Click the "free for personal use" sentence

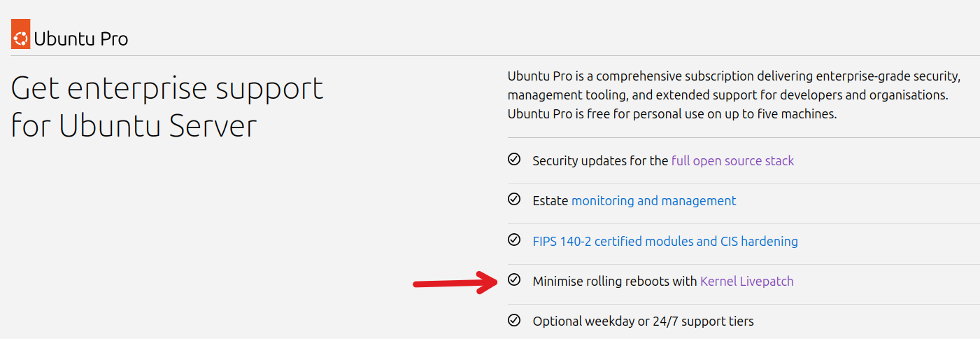(x=672, y=113)
